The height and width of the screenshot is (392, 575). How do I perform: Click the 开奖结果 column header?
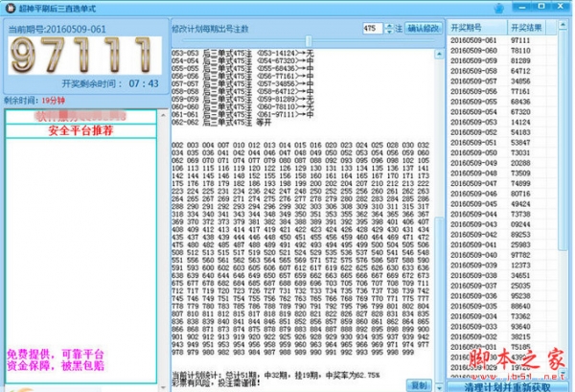526,28
